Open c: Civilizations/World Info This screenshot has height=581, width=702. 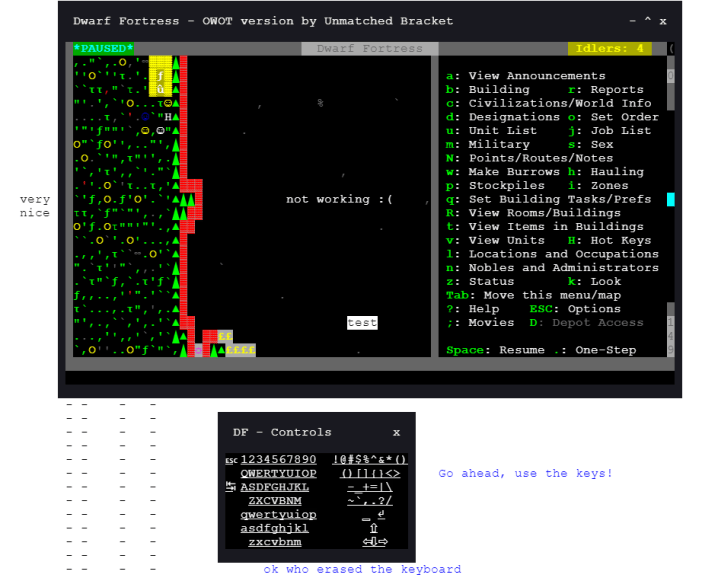(x=548, y=103)
